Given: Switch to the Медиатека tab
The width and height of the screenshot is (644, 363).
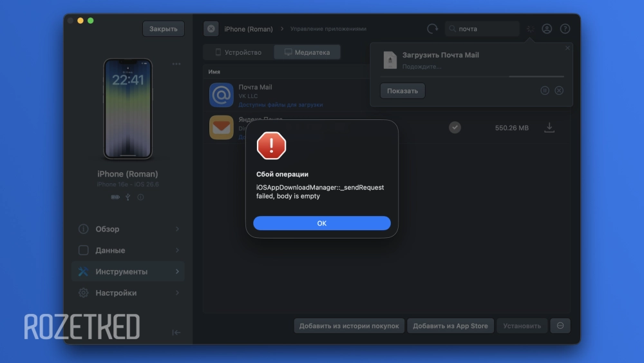Looking at the screenshot, I should (307, 52).
